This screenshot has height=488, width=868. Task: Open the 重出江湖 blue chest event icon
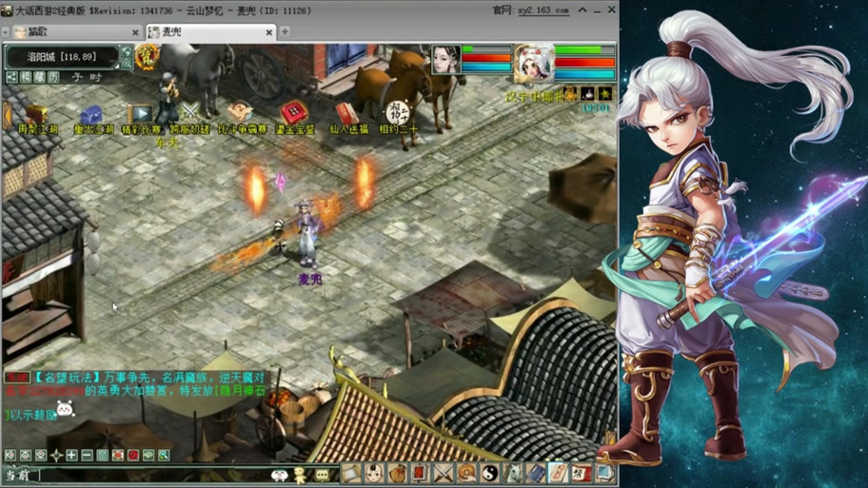coord(92,116)
